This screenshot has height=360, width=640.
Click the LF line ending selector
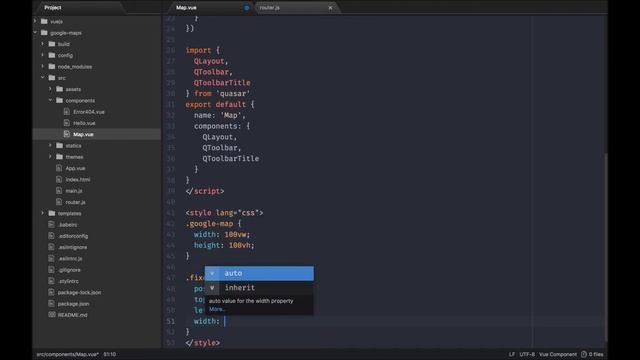(511, 354)
